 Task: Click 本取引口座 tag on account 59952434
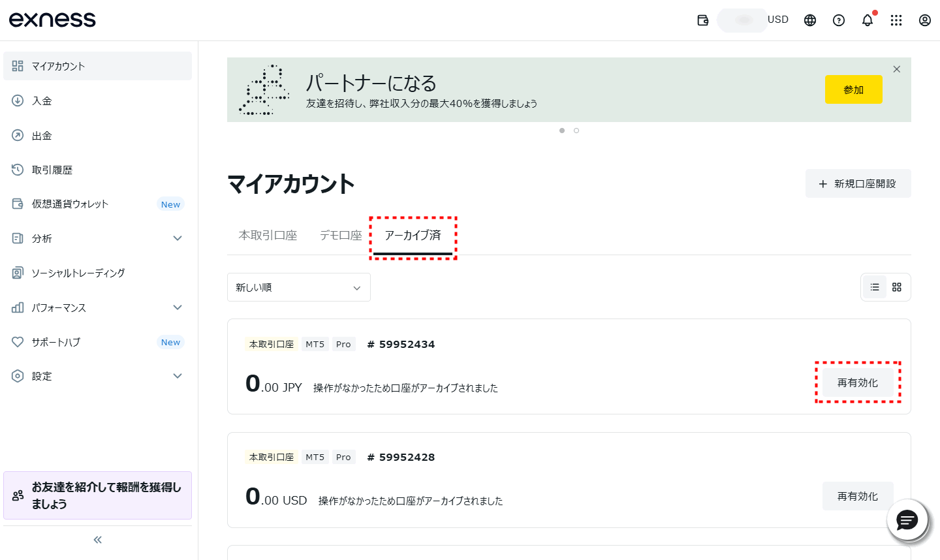272,344
